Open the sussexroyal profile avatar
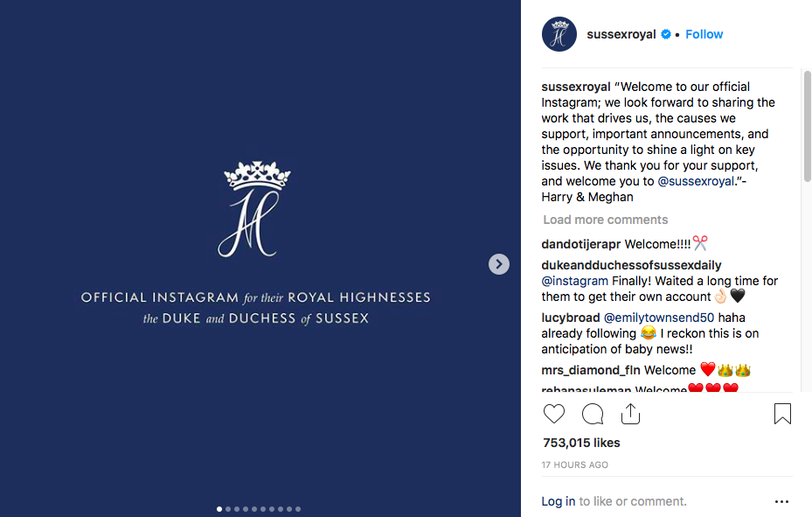 click(559, 34)
